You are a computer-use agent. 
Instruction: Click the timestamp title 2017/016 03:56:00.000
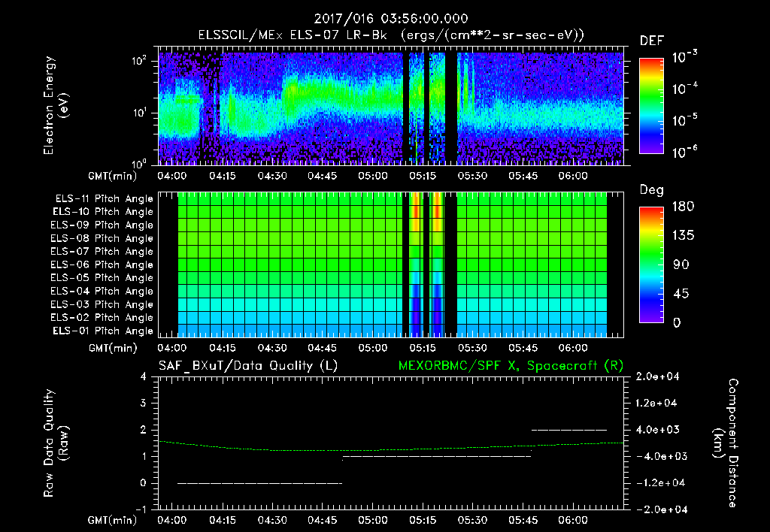click(x=391, y=19)
